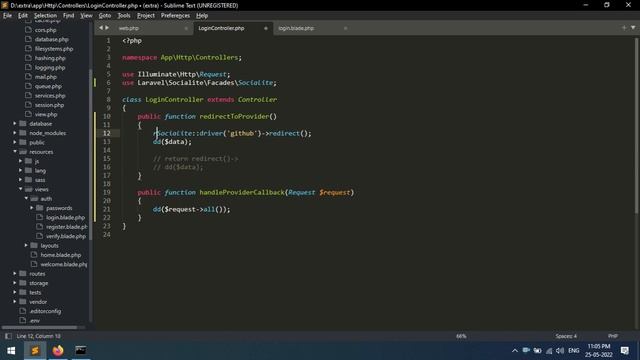Image resolution: width=640 pixels, height=360 pixels.
Task: Open filesystems.php in sidebar
Action: 54,49
